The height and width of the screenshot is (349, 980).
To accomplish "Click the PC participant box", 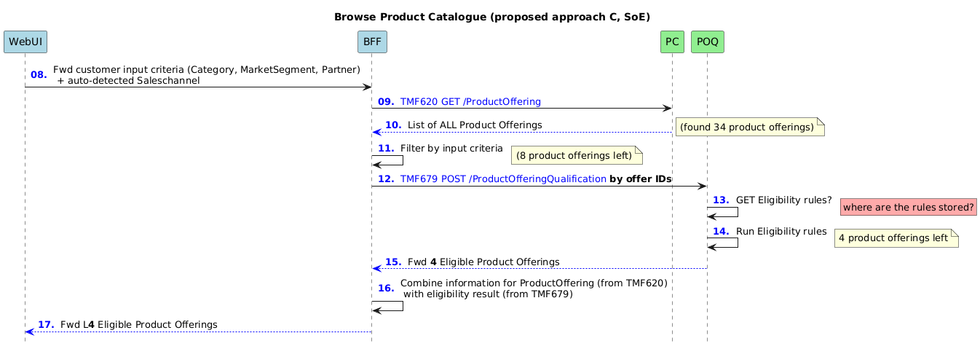I will tap(672, 42).
